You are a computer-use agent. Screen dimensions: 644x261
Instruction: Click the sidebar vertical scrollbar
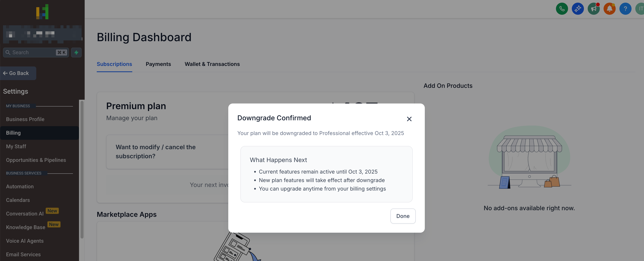(x=82, y=170)
